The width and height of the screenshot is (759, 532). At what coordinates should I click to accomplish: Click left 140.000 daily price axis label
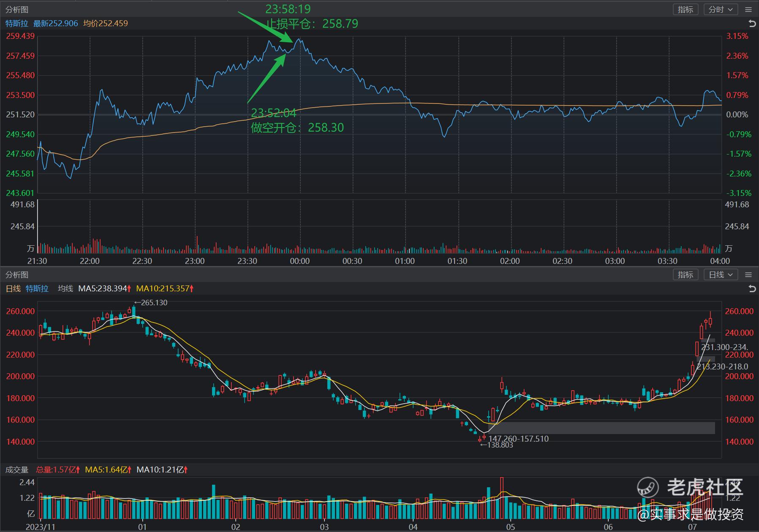20,442
